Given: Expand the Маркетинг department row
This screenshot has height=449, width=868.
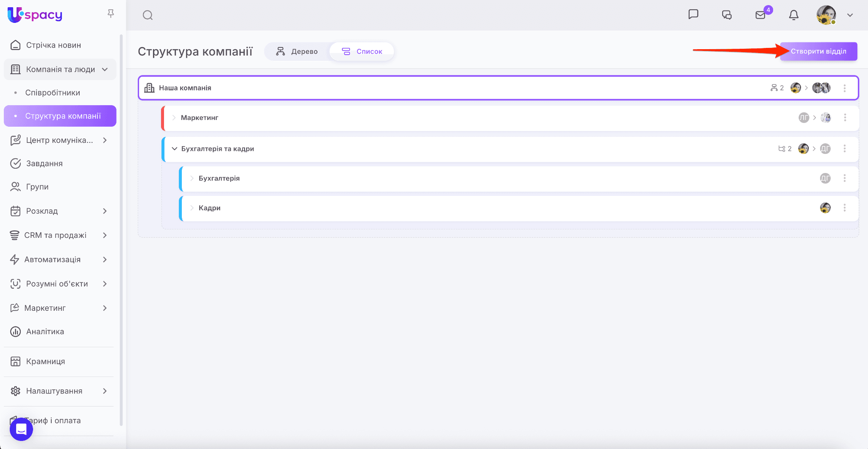Looking at the screenshot, I should coord(174,117).
